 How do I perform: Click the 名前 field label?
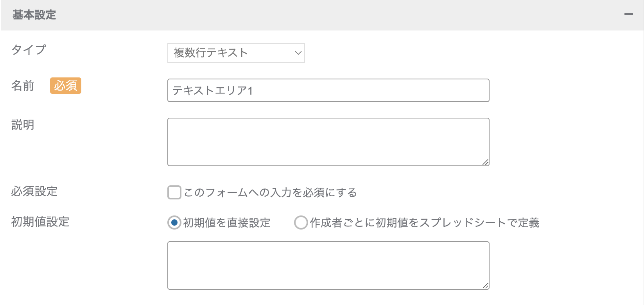[23, 86]
